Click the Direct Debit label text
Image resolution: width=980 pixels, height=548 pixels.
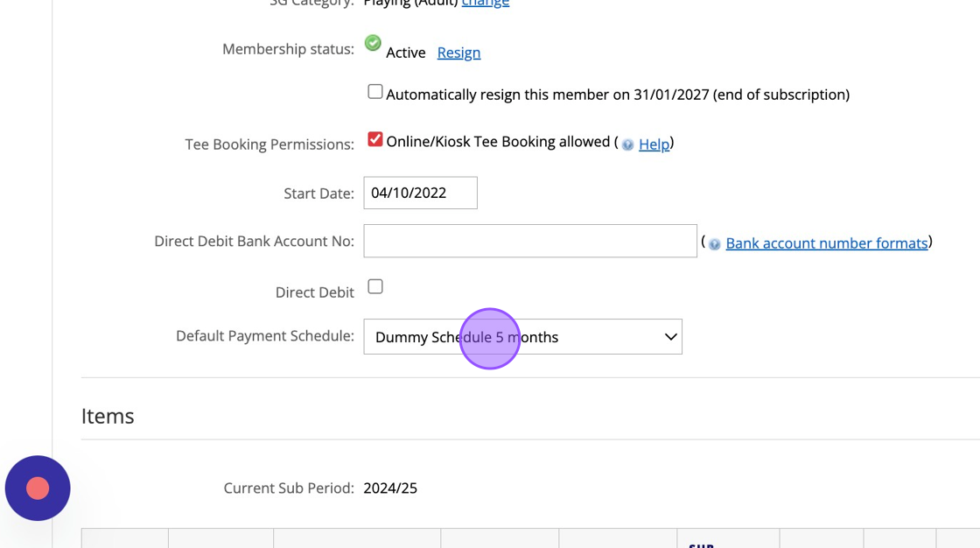click(x=315, y=292)
